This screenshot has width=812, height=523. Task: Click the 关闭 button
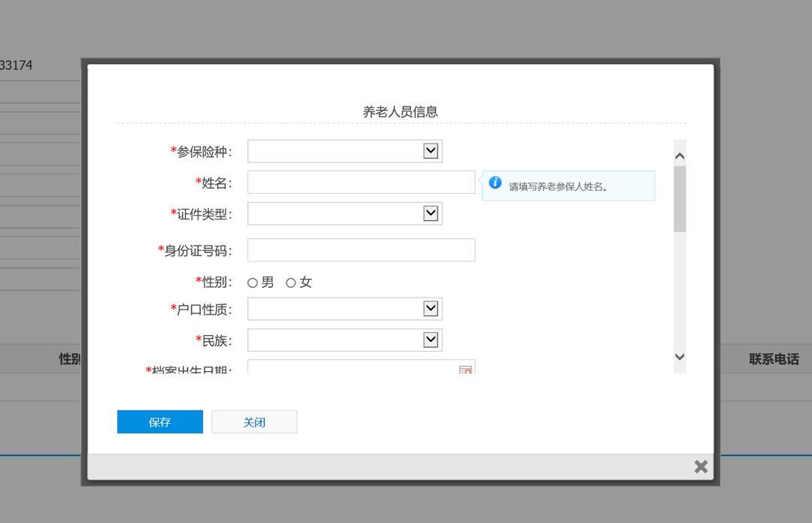254,422
